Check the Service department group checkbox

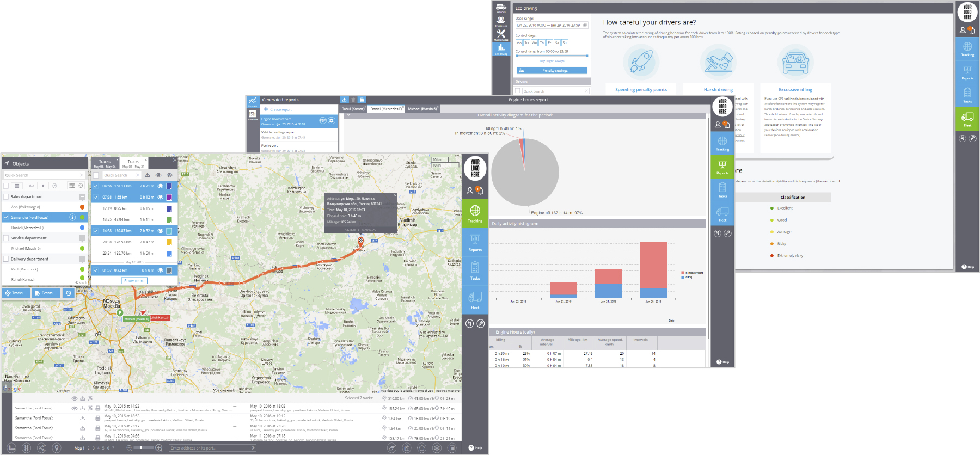click(x=6, y=238)
